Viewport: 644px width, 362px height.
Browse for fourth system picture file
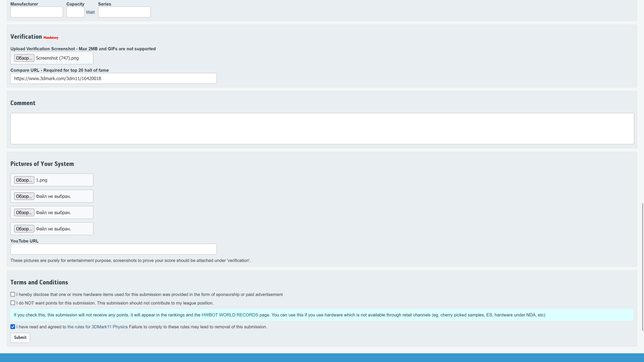click(24, 229)
